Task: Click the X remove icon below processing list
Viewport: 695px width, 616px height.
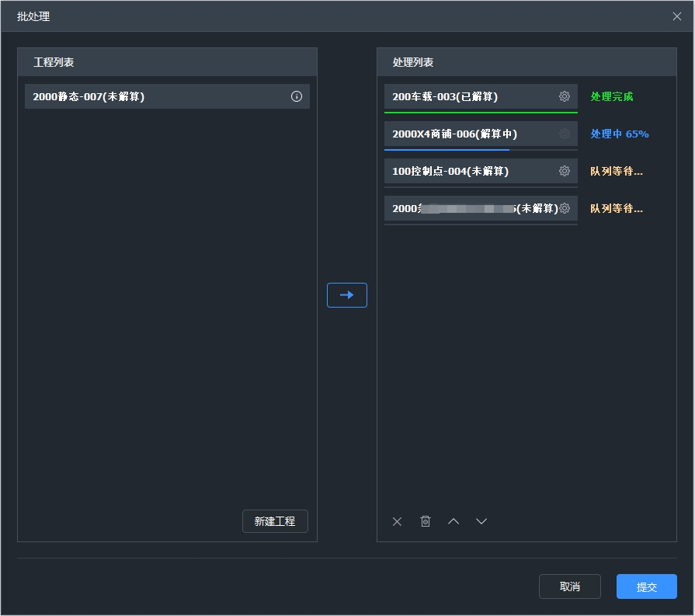Action: coord(398,521)
